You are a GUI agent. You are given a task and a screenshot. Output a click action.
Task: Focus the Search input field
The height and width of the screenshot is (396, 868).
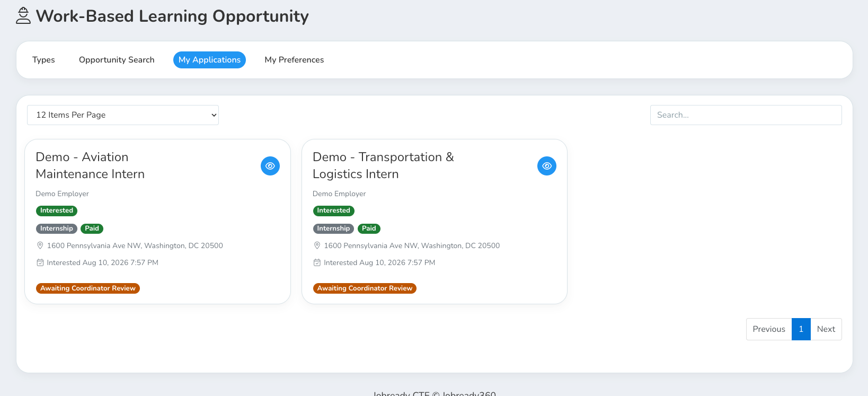click(746, 115)
